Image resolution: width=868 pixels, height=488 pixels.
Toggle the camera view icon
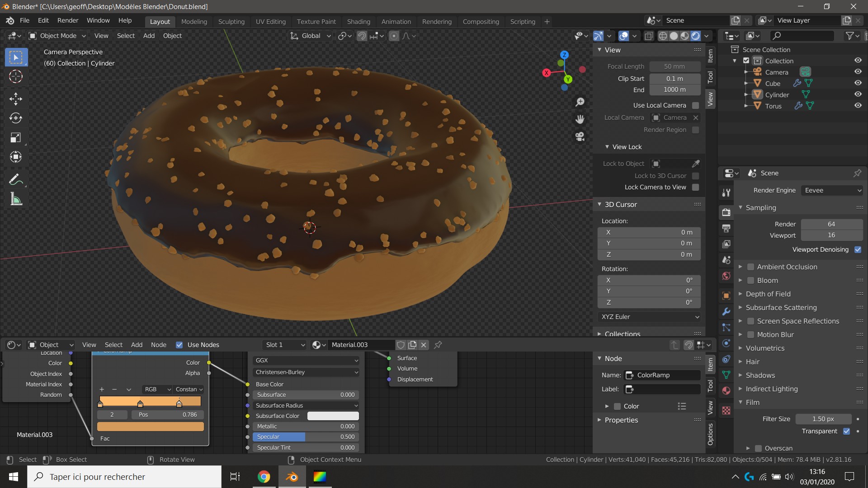click(580, 136)
